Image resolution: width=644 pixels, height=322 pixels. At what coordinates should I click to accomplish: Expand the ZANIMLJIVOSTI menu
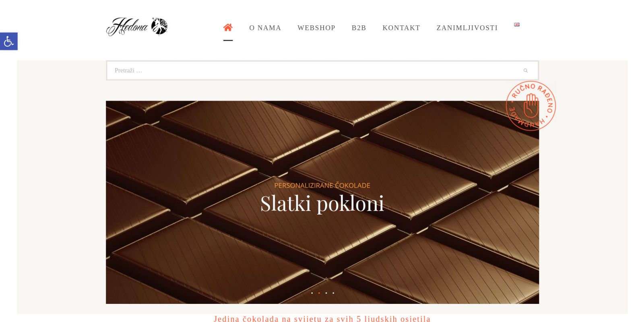pos(467,28)
